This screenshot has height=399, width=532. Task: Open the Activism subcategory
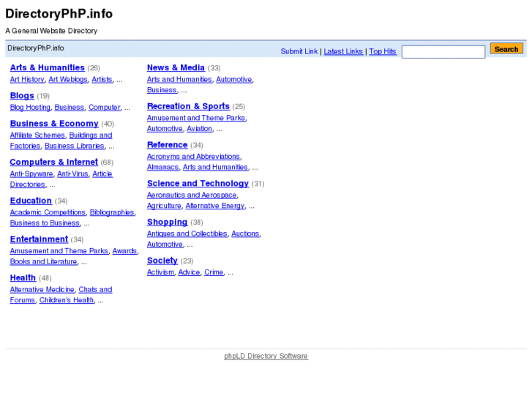coord(160,272)
